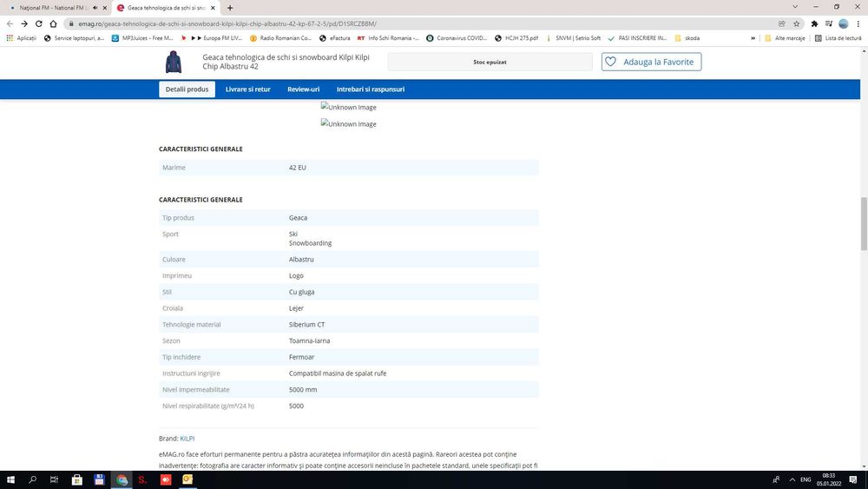Open Chrome from the taskbar
Viewport: 868px width, 489px height.
pos(122,479)
